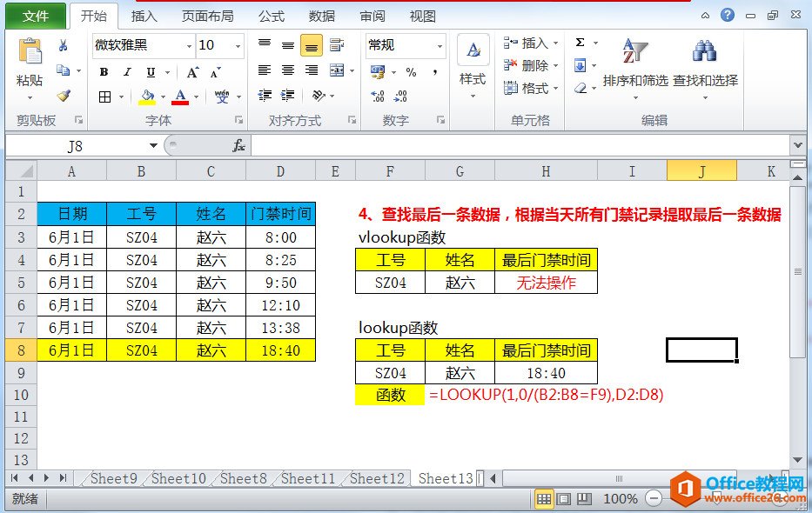Open the font size dropdown
This screenshot has width=812, height=513.
(x=238, y=46)
